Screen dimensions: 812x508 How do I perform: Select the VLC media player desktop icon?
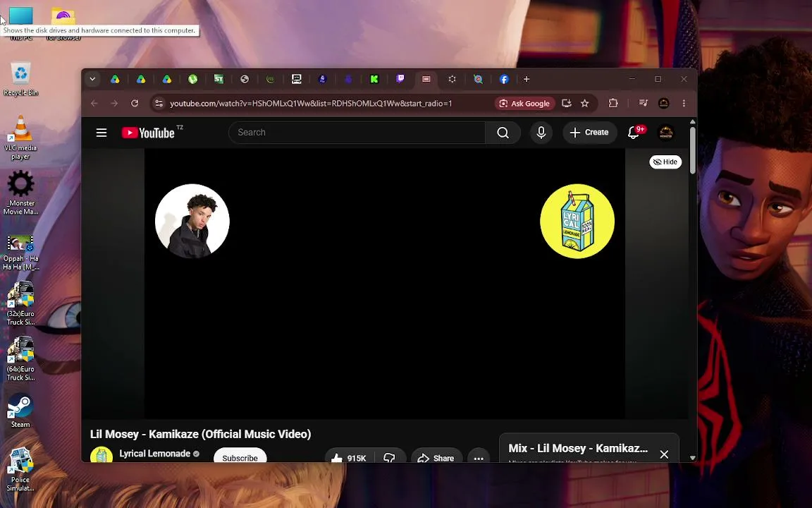pos(20,138)
